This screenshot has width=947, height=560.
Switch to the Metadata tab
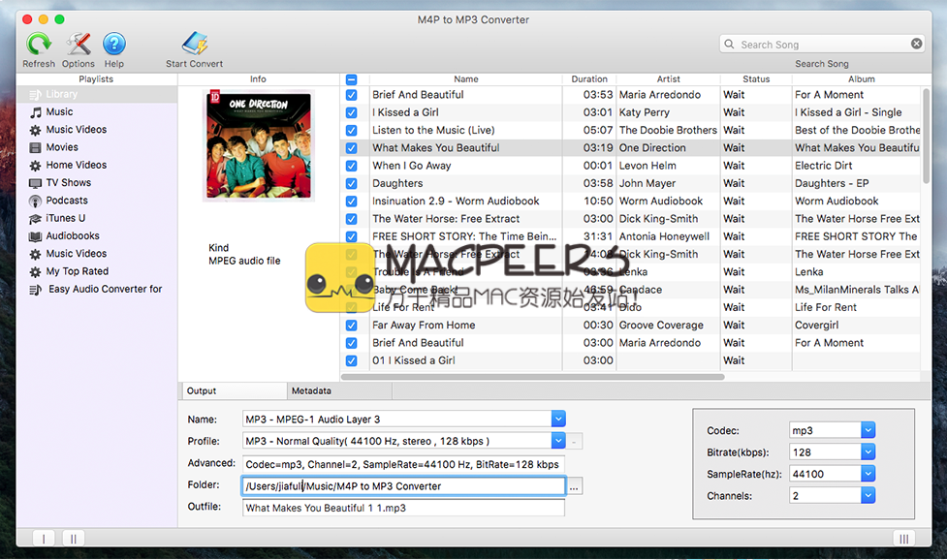[312, 391]
